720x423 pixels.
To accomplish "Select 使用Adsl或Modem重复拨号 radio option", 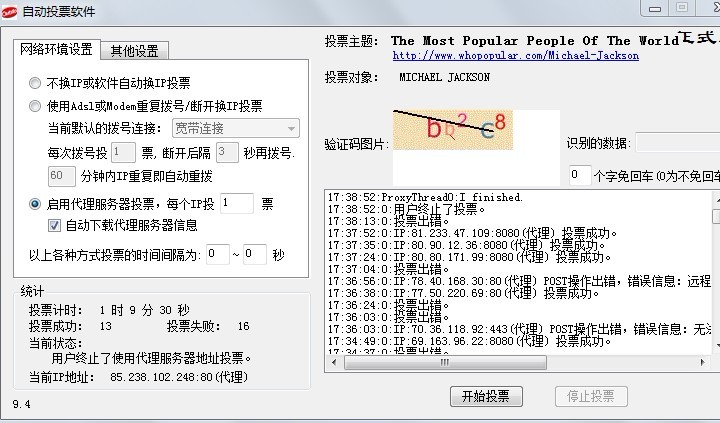I will click(x=35, y=106).
